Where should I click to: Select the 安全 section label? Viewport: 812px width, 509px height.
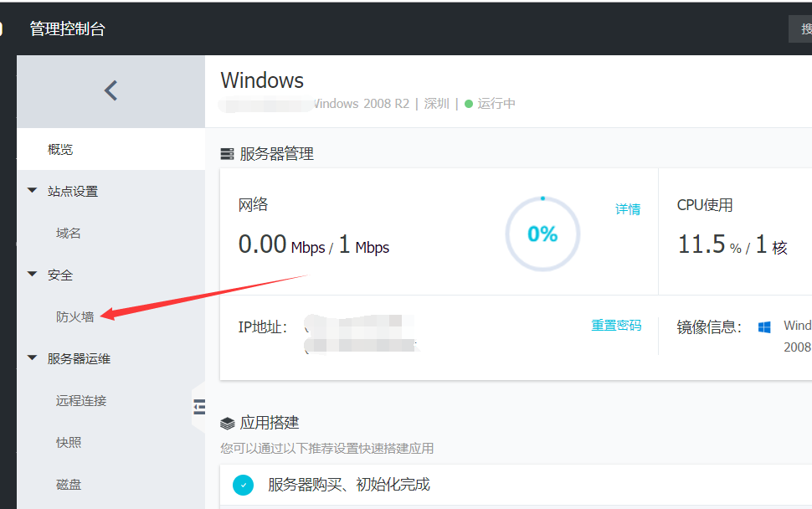[60, 275]
